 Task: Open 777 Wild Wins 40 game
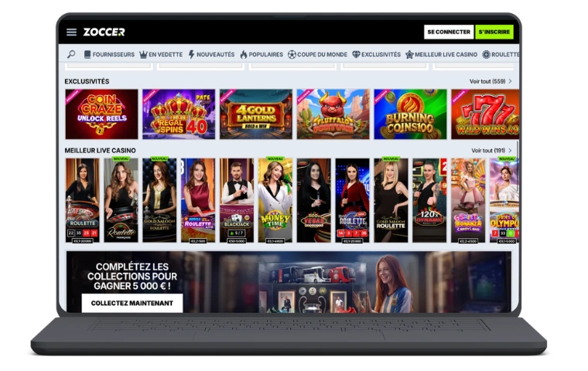tap(485, 114)
